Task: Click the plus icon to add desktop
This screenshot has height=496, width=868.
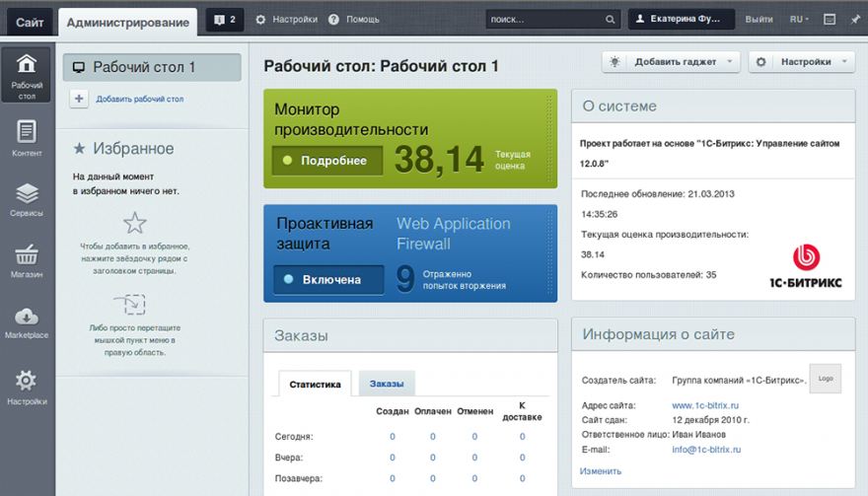Action: (80, 99)
